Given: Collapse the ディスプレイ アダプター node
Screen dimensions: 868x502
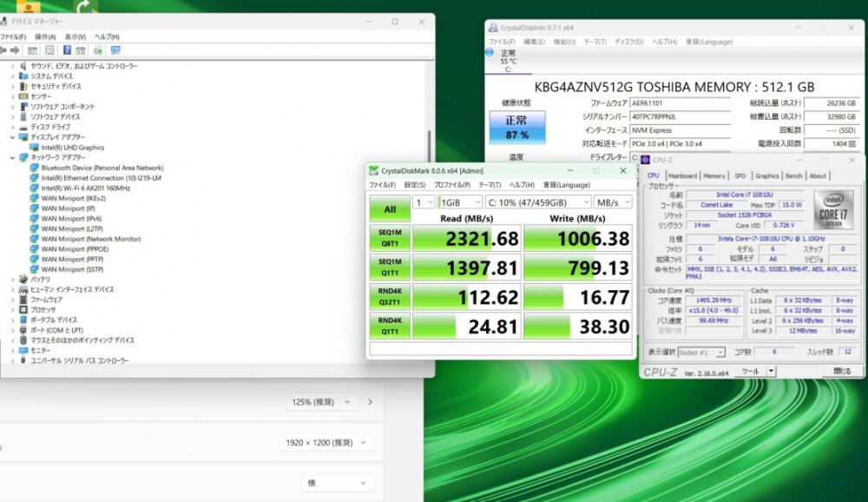Looking at the screenshot, I should point(13,137).
